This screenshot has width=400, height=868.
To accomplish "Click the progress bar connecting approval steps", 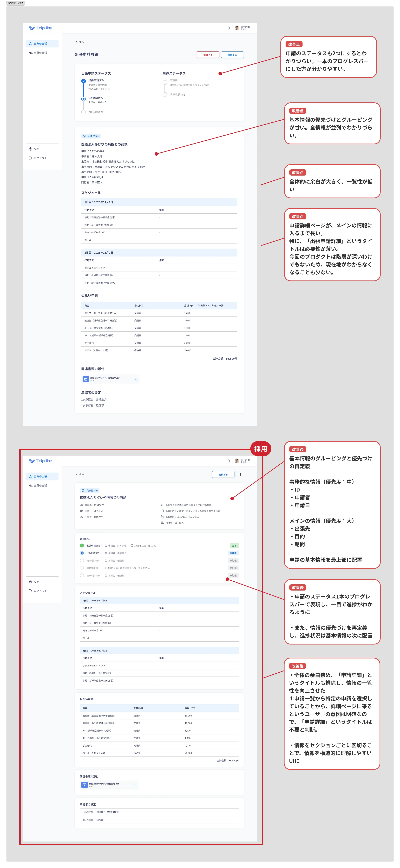I will pos(84,90).
